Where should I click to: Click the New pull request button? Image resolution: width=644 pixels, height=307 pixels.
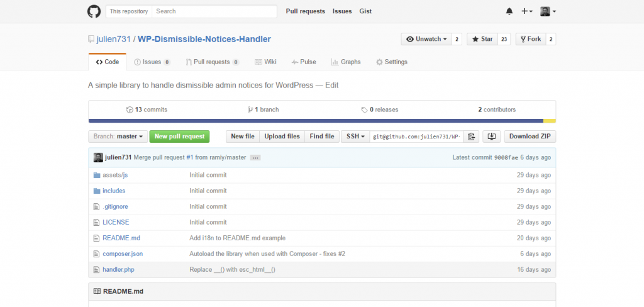point(179,137)
